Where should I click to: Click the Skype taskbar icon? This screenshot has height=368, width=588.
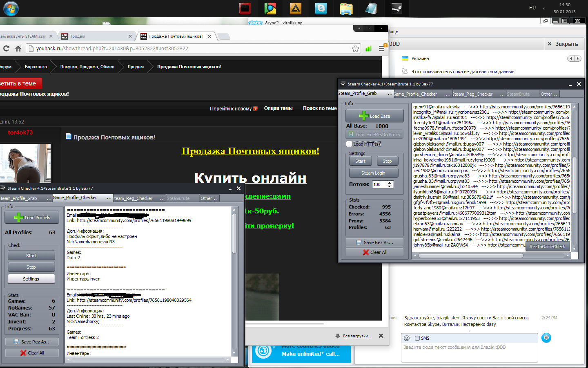coord(321,8)
